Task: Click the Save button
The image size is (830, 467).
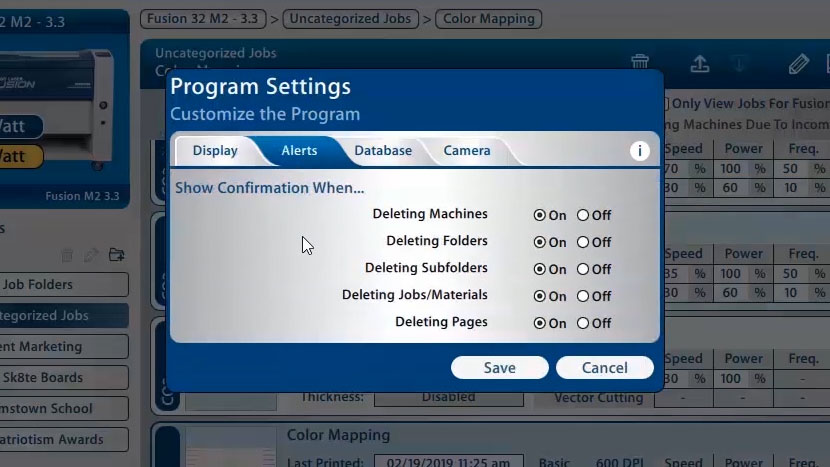Action: [x=499, y=368]
